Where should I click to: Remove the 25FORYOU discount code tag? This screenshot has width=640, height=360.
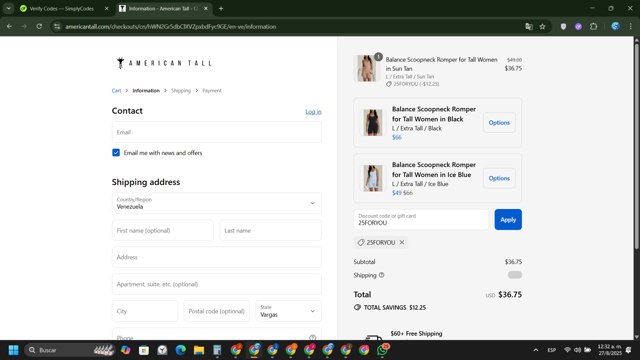coord(402,242)
